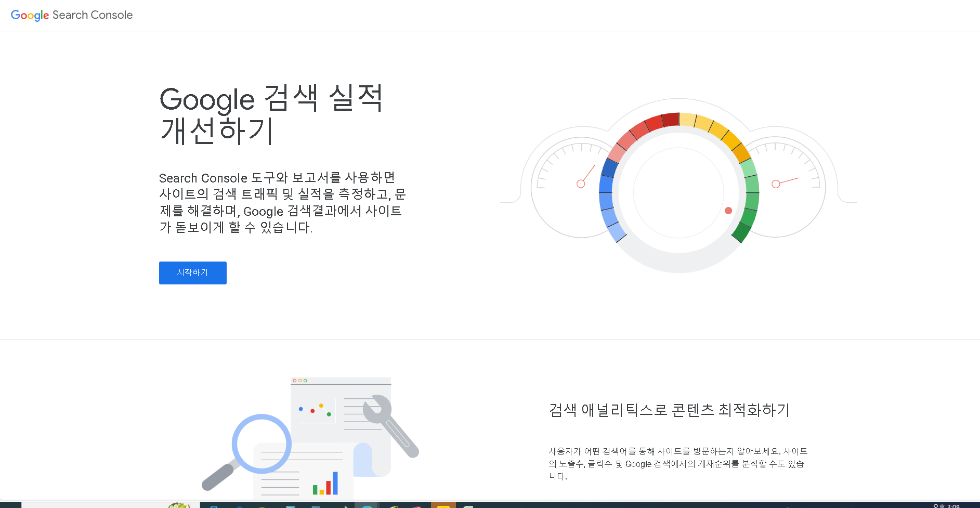This screenshot has width=980, height=508.
Task: Click the blue 시작하기 button
Action: [193, 273]
